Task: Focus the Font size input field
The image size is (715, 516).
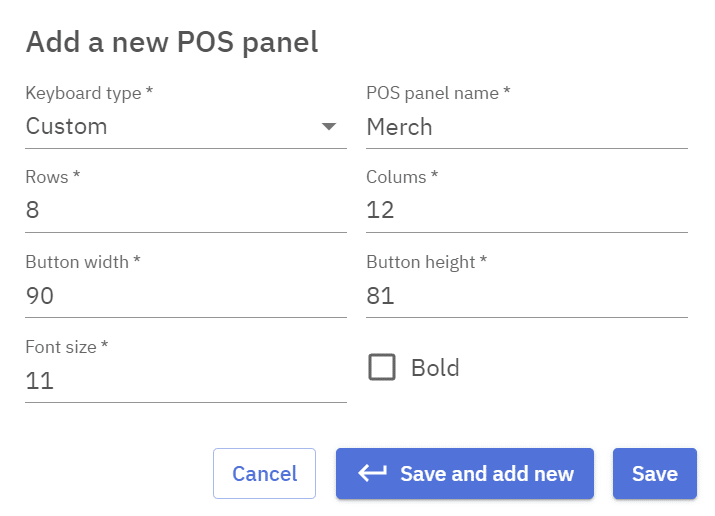Action: point(185,381)
